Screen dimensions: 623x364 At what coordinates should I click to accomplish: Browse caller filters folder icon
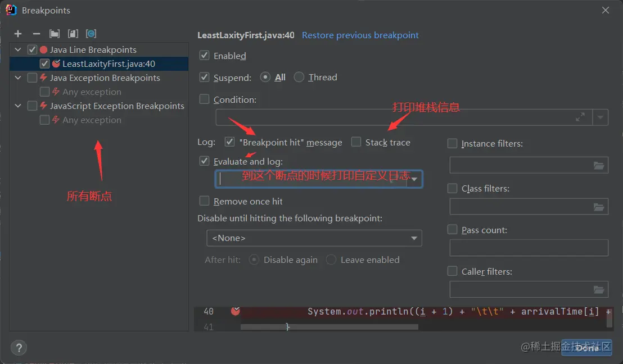coord(599,290)
